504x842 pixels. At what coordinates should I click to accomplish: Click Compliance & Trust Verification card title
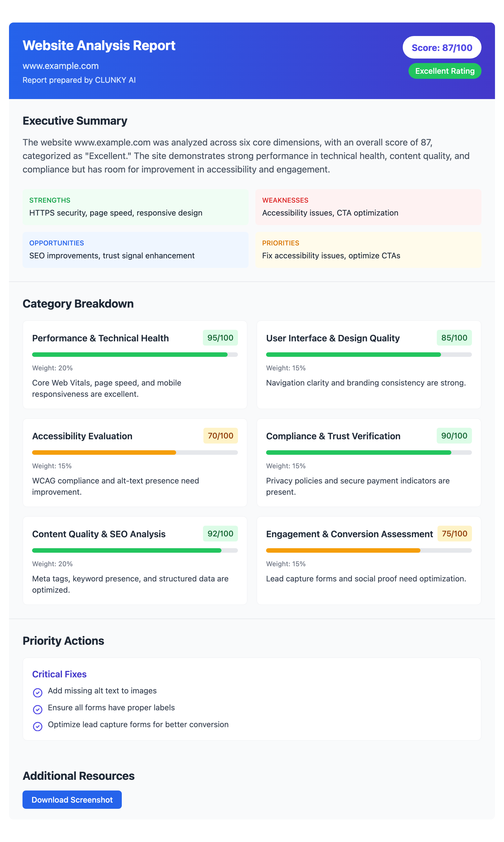[333, 436]
